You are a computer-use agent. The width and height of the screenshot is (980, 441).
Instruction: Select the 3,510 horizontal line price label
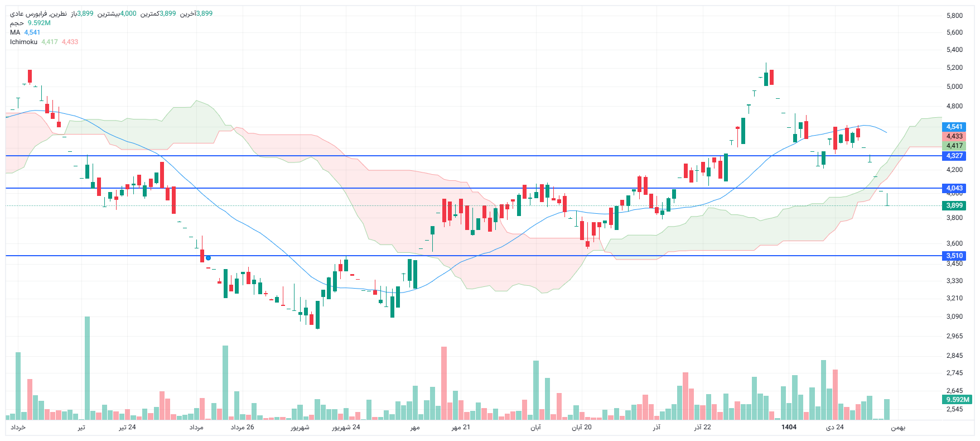click(954, 256)
